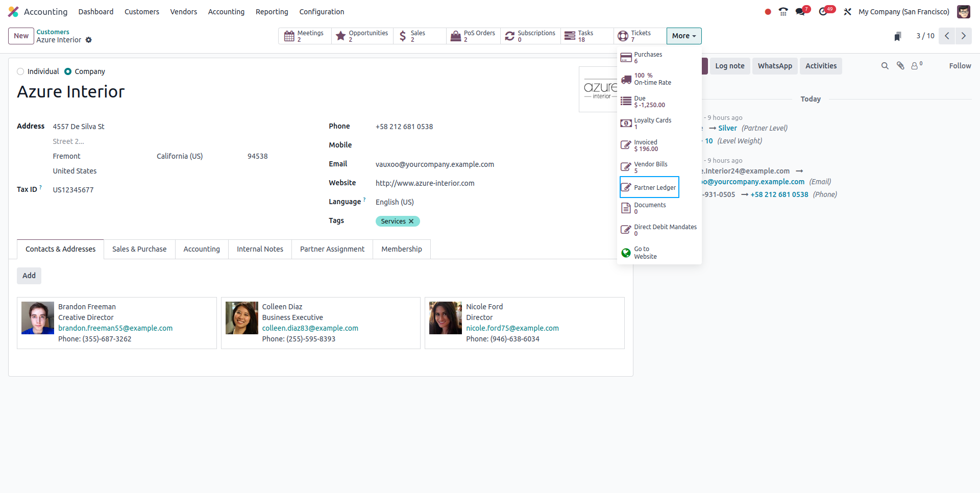This screenshot has width=980, height=493.
Task: Open the Configuration menu
Action: (322, 12)
